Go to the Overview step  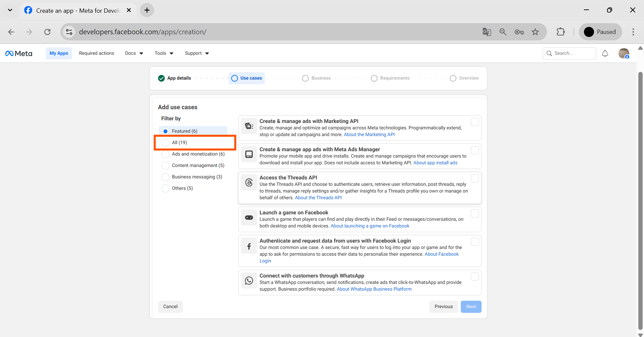click(x=464, y=78)
